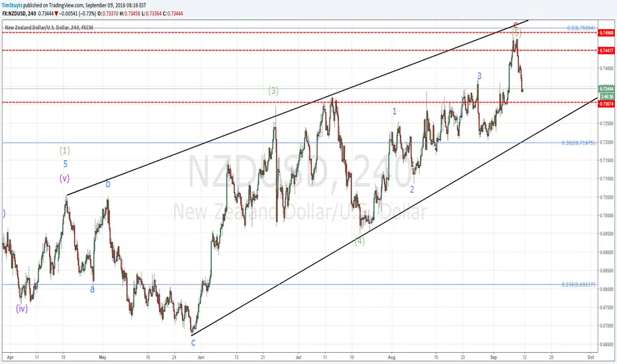Click the Oct date axis label

591,357
